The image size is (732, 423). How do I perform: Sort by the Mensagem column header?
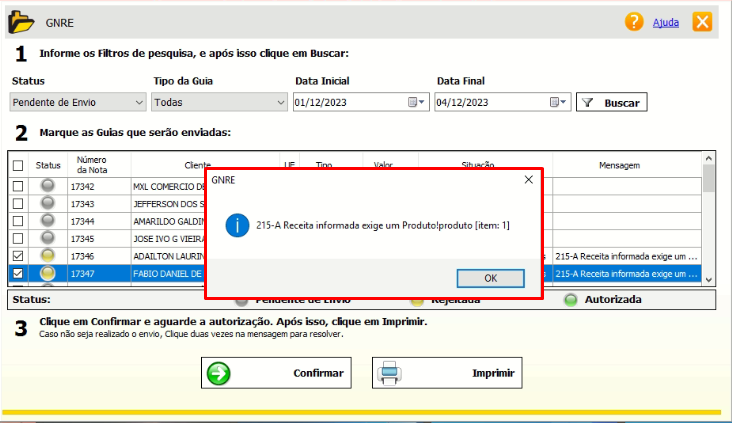pyautogui.click(x=619, y=165)
